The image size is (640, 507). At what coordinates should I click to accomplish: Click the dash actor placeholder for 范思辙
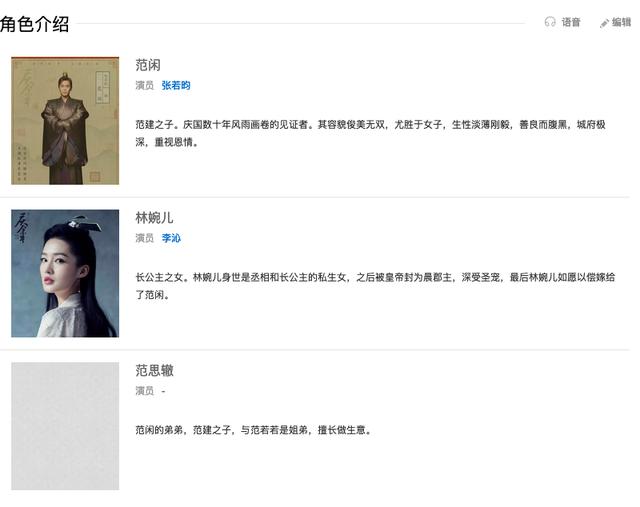(x=163, y=391)
